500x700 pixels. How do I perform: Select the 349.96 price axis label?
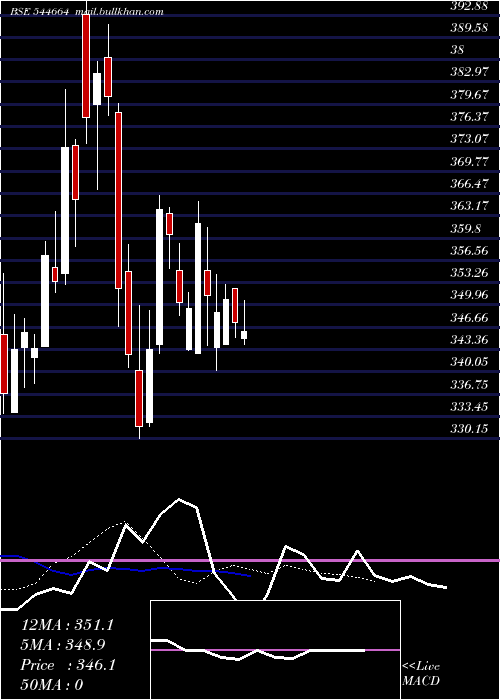pos(470,296)
